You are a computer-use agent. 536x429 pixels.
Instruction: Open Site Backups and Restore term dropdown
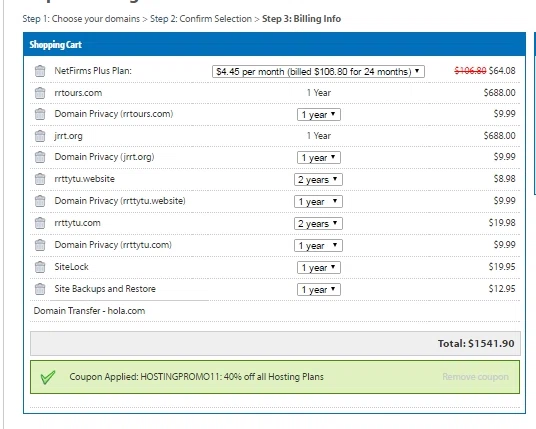tap(319, 290)
